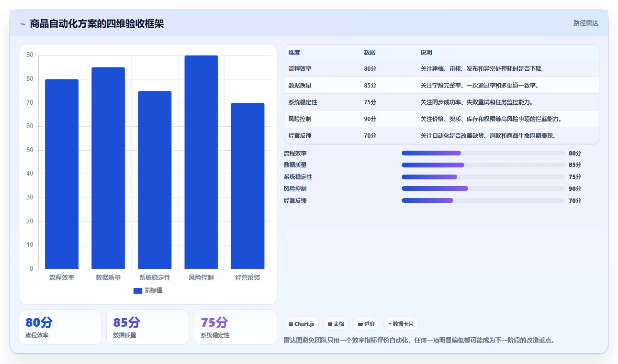
Task: Click the 流程效率 progress bar
Action: click(x=483, y=153)
